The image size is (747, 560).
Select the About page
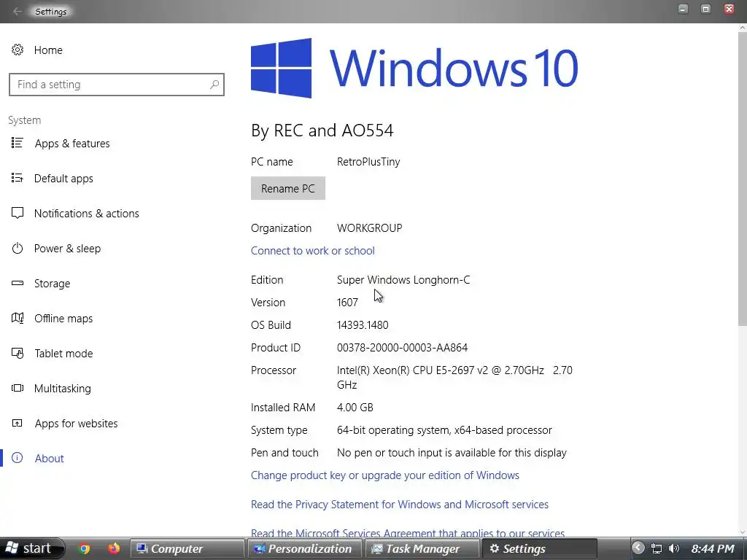[x=49, y=459]
